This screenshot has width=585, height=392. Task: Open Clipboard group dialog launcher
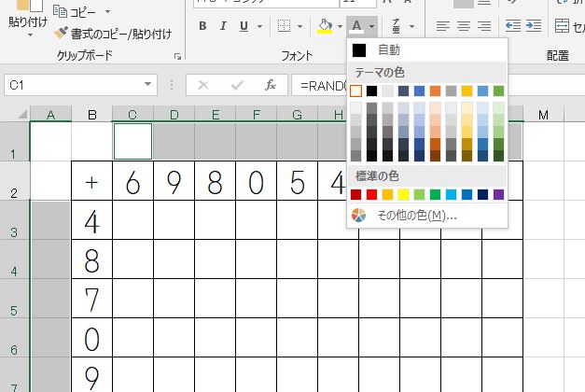[177, 56]
